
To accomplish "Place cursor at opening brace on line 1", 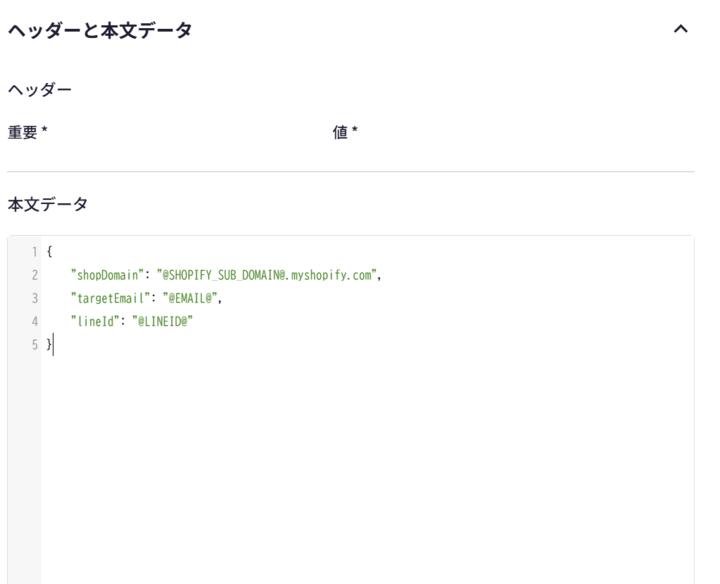I will (x=49, y=251).
